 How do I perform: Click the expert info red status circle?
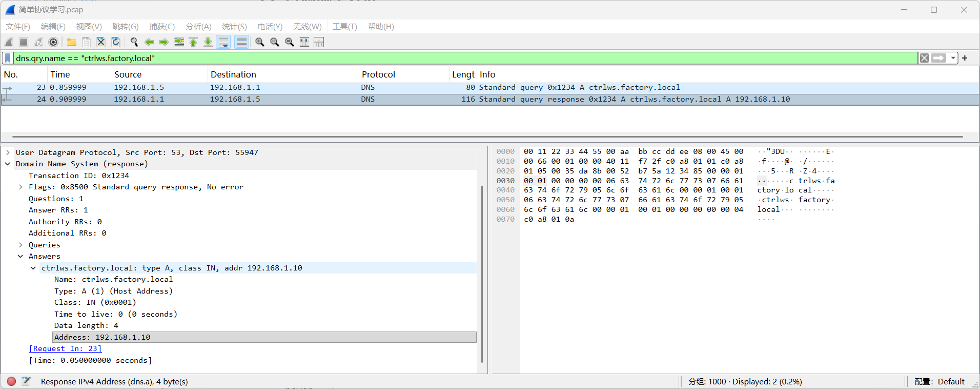11,381
